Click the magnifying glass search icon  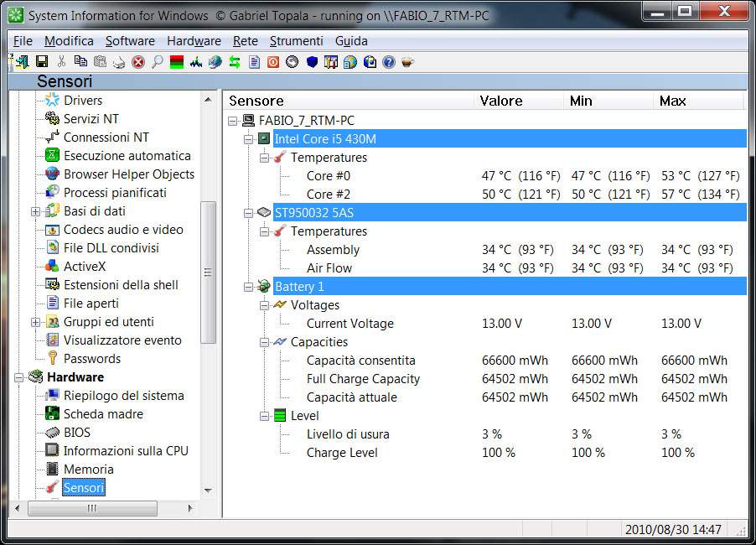pos(158,62)
